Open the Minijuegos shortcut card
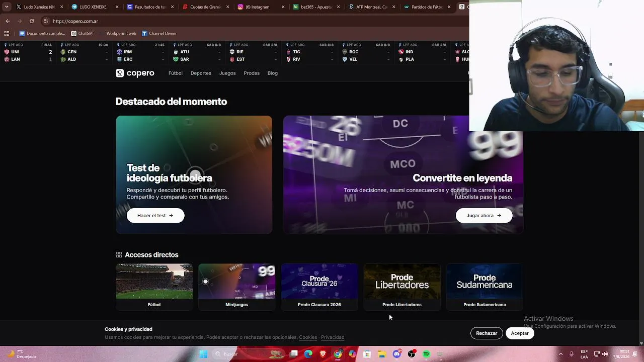This screenshot has height=362, width=644. [236, 287]
